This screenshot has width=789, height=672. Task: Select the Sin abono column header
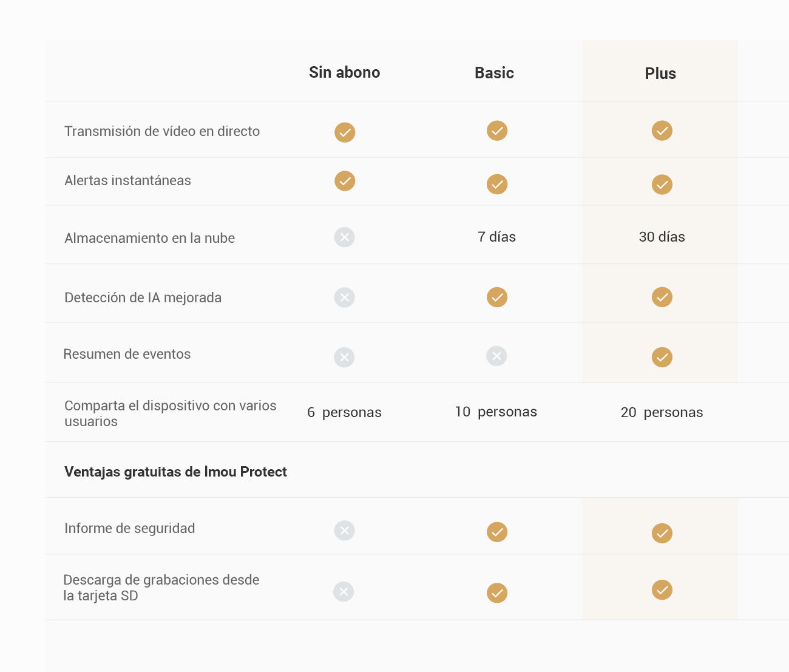[344, 72]
